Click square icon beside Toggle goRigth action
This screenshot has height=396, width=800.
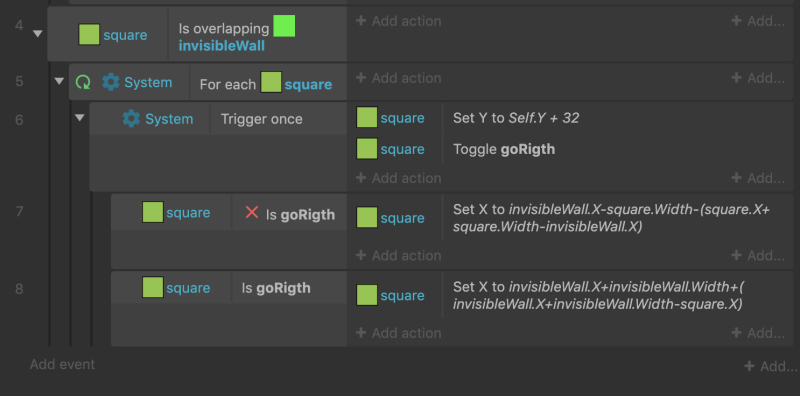tap(367, 149)
